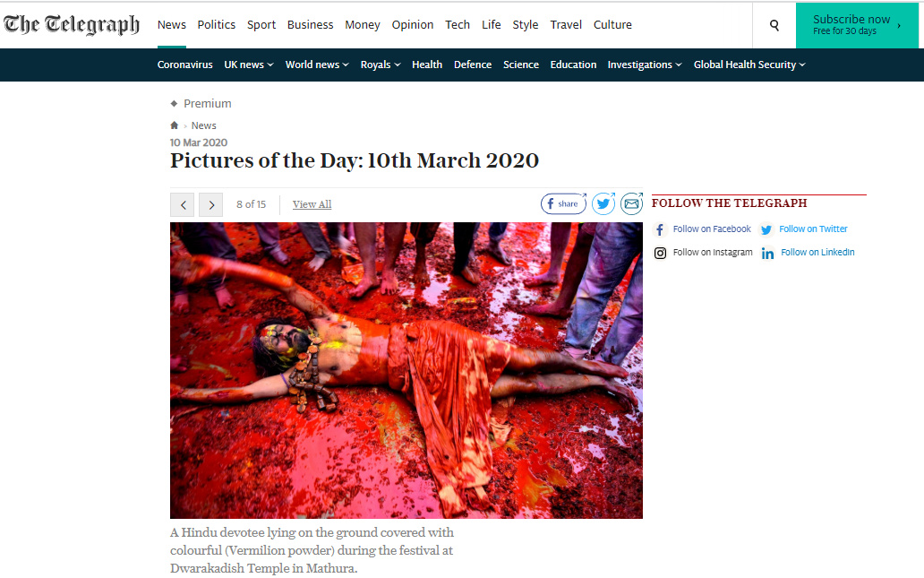Share the gallery on Facebook
The height and width of the screenshot is (578, 924).
[x=563, y=203]
